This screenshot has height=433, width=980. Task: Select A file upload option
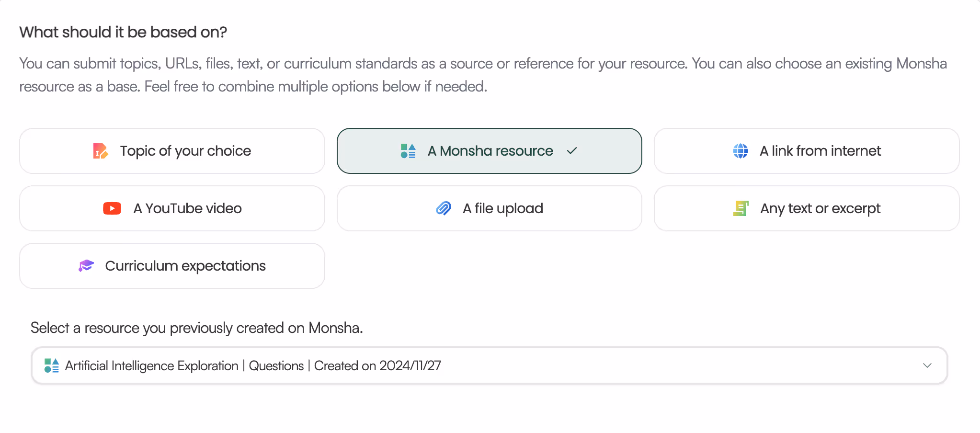489,208
